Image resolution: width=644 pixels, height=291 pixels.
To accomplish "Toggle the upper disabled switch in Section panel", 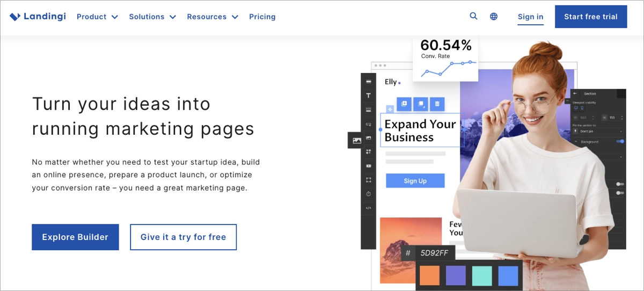I will click(x=620, y=184).
